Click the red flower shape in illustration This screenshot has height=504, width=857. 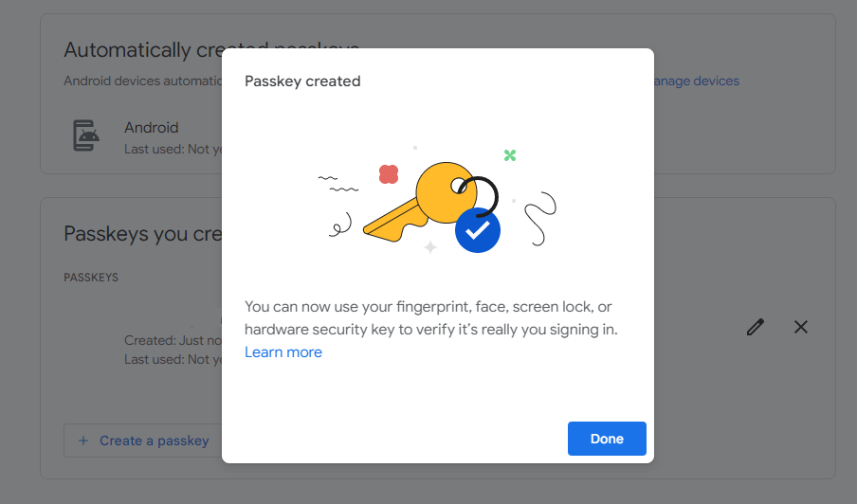click(x=389, y=173)
